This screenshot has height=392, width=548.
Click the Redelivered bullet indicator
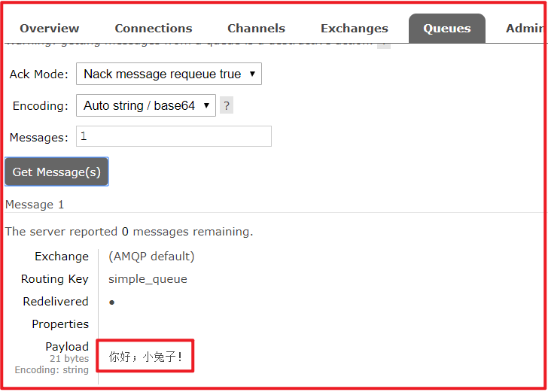[112, 302]
